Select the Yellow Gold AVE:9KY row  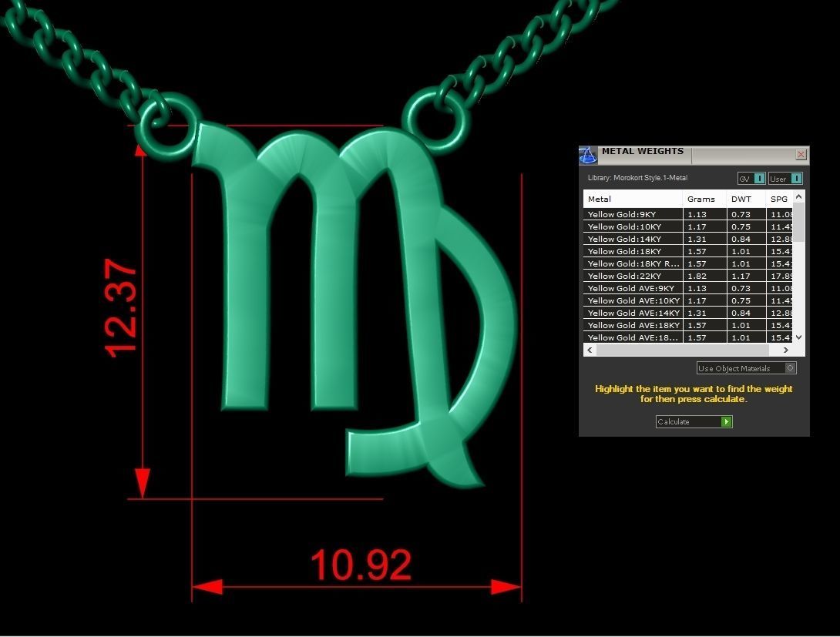pos(688,288)
